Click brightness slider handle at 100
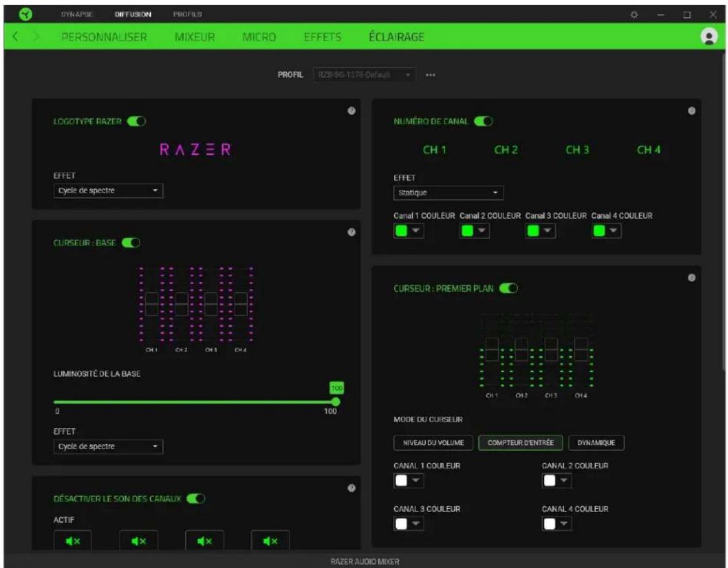The image size is (728, 568). click(x=336, y=402)
